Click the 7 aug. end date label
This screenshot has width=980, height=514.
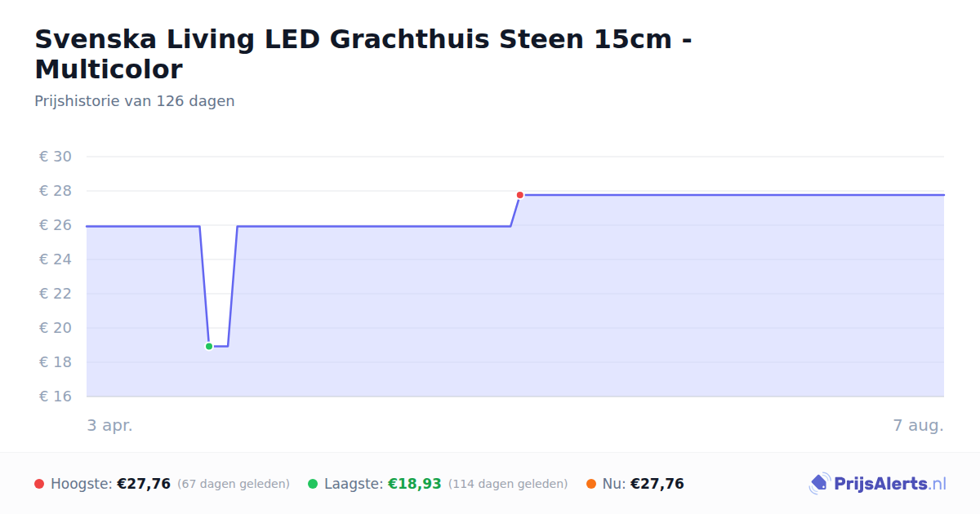pos(918,425)
